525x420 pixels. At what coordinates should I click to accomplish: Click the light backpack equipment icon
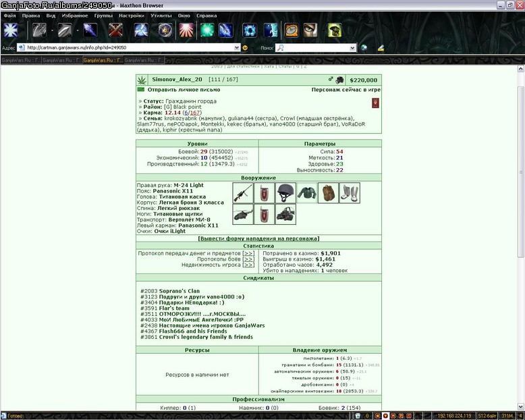click(x=328, y=193)
